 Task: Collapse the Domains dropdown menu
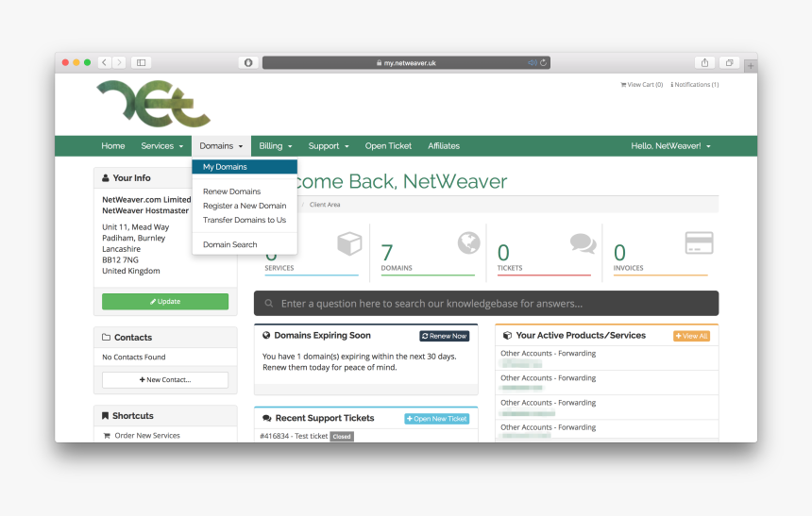(x=221, y=146)
